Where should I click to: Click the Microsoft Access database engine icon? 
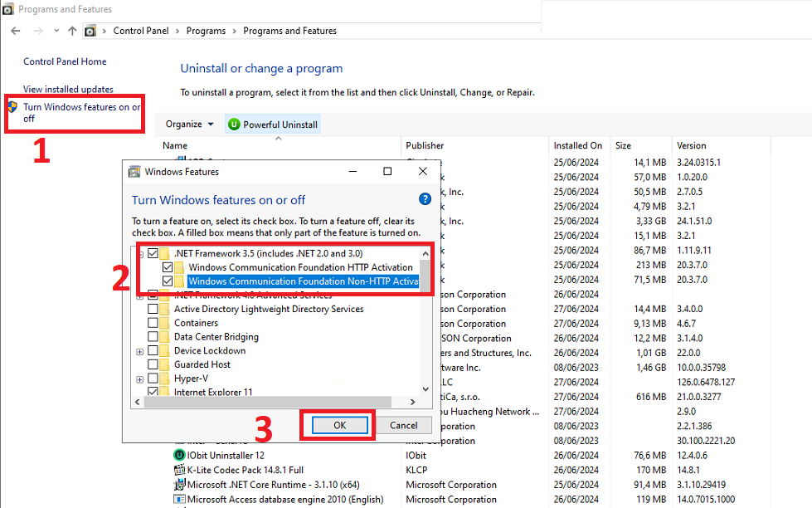pyautogui.click(x=179, y=499)
